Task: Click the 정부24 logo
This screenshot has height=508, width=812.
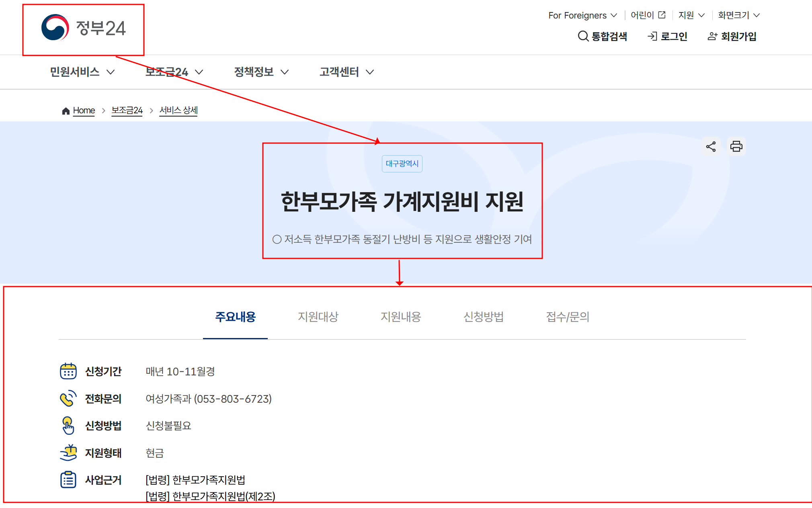Action: tap(84, 28)
